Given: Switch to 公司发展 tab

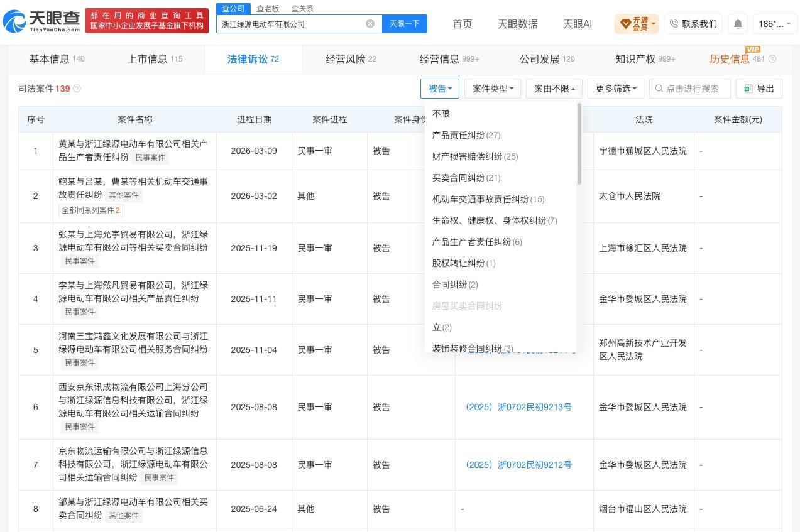Looking at the screenshot, I should [547, 59].
